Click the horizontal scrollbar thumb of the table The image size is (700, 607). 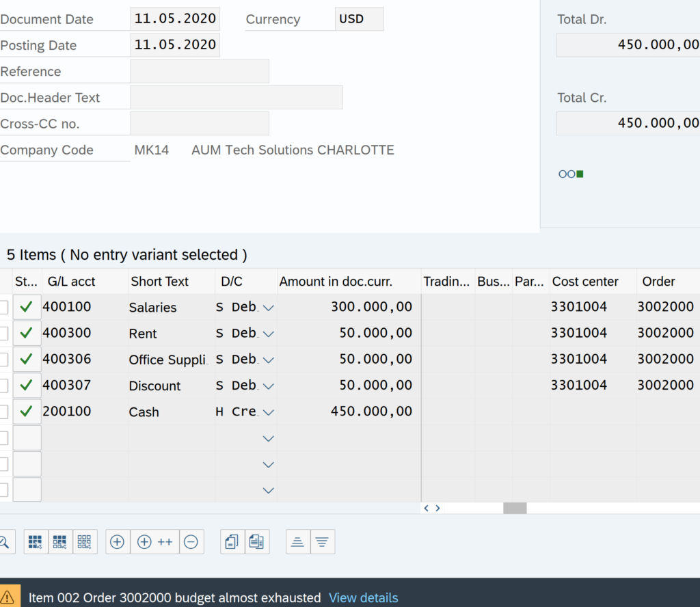pos(515,508)
